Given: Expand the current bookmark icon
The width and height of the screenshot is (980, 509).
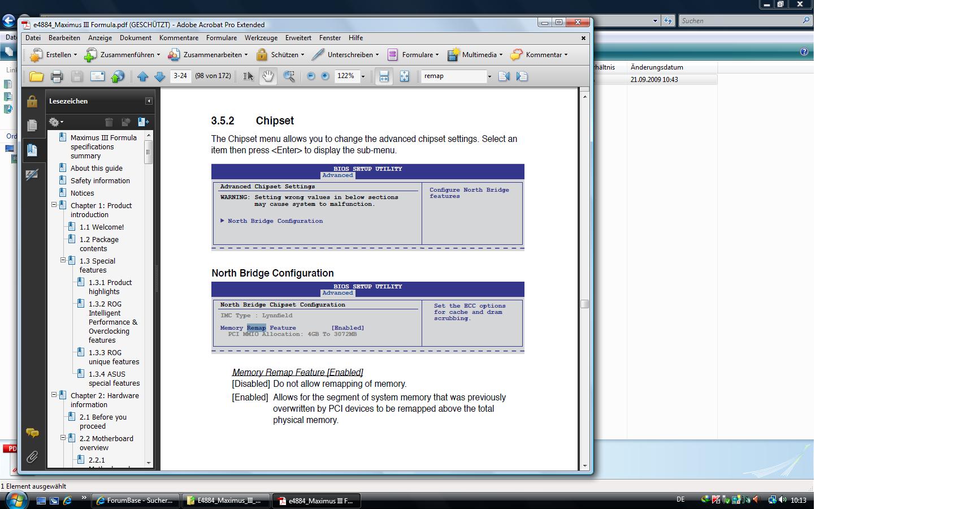Looking at the screenshot, I should click(x=143, y=122).
